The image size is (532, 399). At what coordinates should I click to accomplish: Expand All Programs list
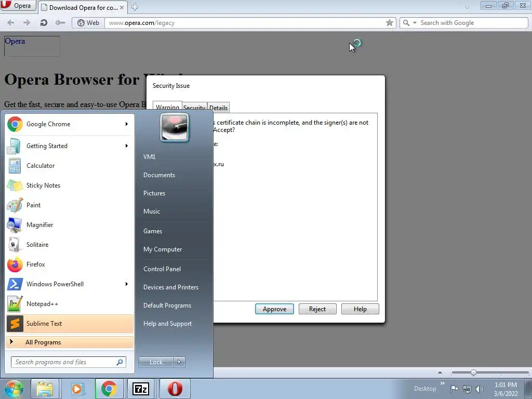70,342
